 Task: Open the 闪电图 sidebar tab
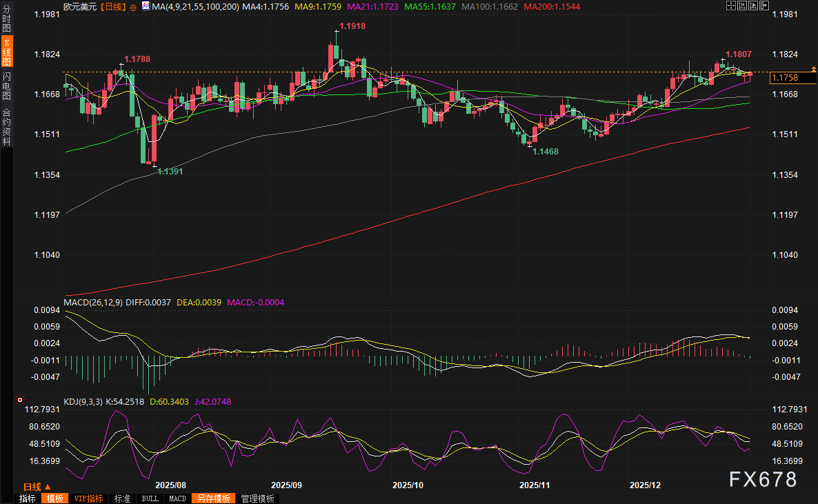click(6, 85)
